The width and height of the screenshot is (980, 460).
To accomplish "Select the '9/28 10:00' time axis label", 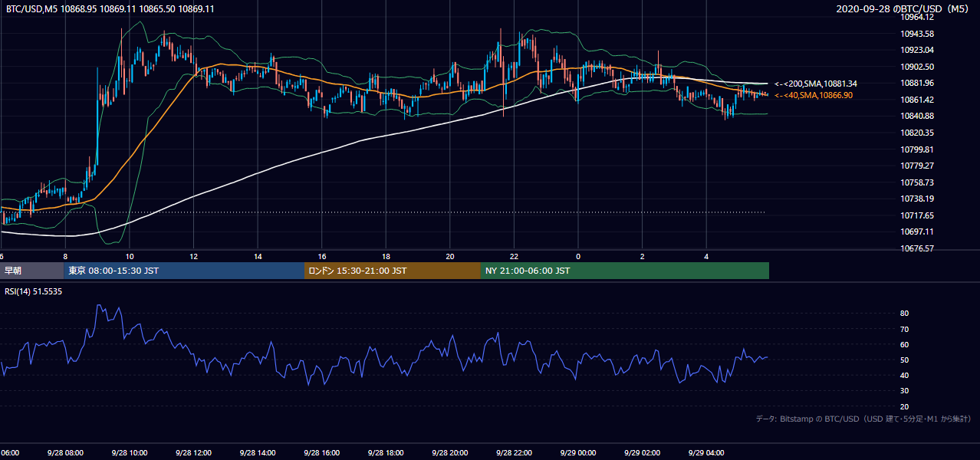I will point(129,453).
